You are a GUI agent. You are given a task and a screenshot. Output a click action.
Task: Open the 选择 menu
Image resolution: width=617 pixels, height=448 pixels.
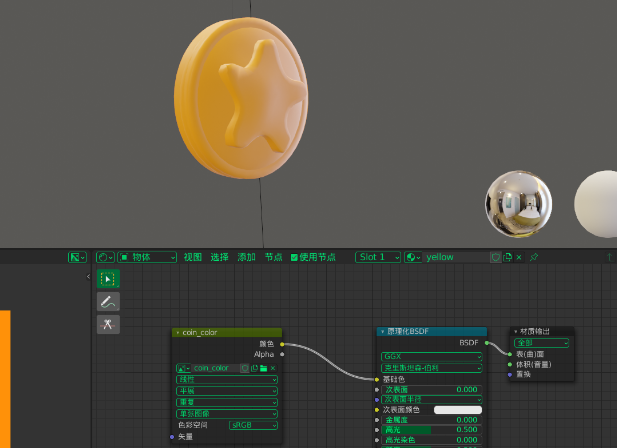(220, 257)
